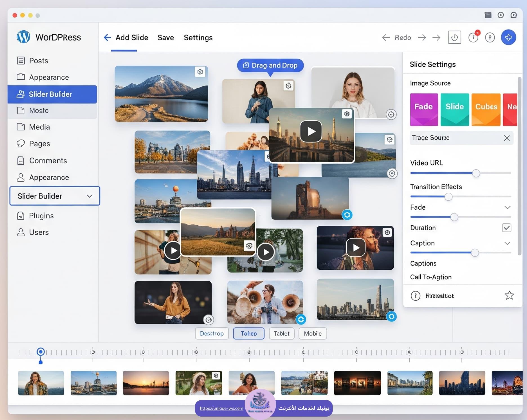Open the notifications info icon with red badge
The height and width of the screenshot is (420, 527).
coord(474,37)
